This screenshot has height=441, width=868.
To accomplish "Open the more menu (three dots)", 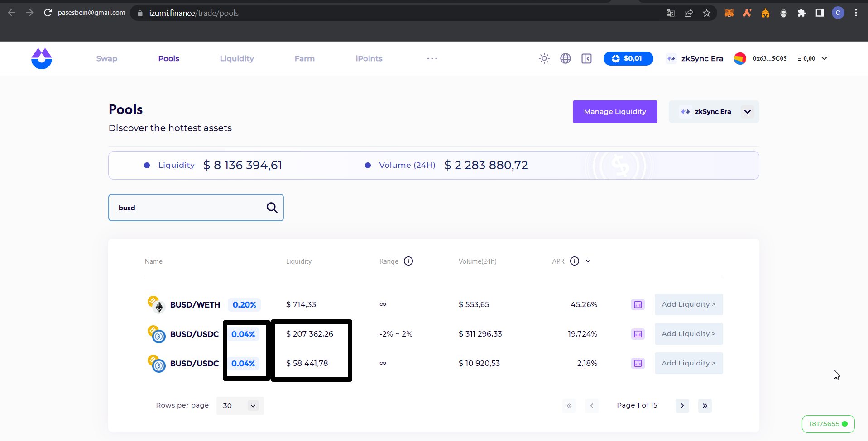I will click(432, 58).
